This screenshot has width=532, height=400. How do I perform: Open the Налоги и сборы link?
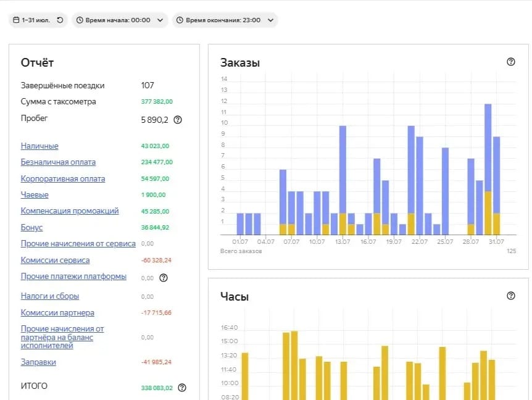tap(50, 296)
